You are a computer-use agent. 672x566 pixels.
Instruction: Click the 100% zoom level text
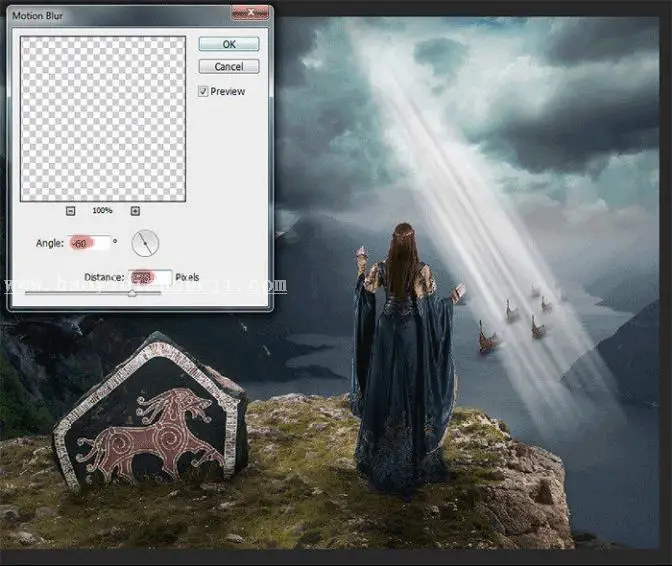click(x=102, y=210)
